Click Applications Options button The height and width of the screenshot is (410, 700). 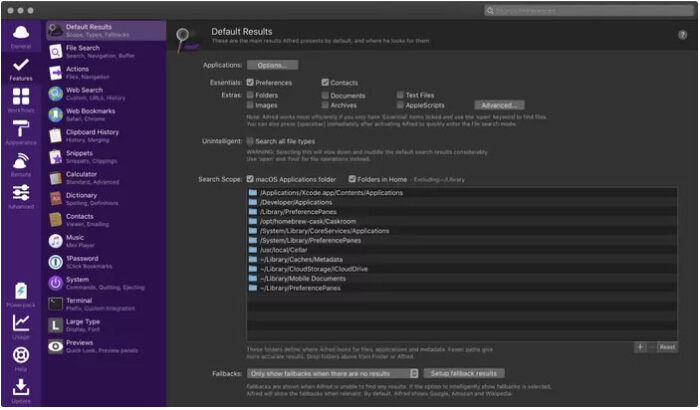[272, 65]
